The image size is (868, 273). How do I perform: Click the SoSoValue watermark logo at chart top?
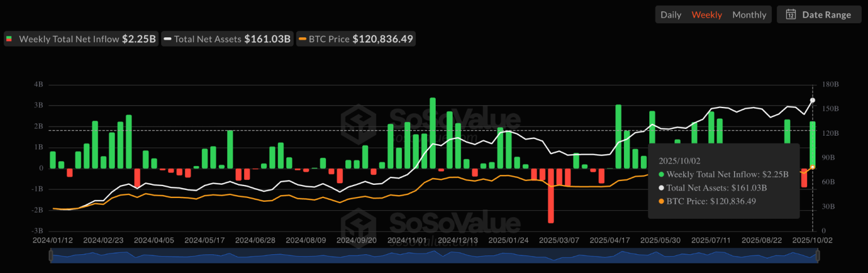[x=359, y=120]
